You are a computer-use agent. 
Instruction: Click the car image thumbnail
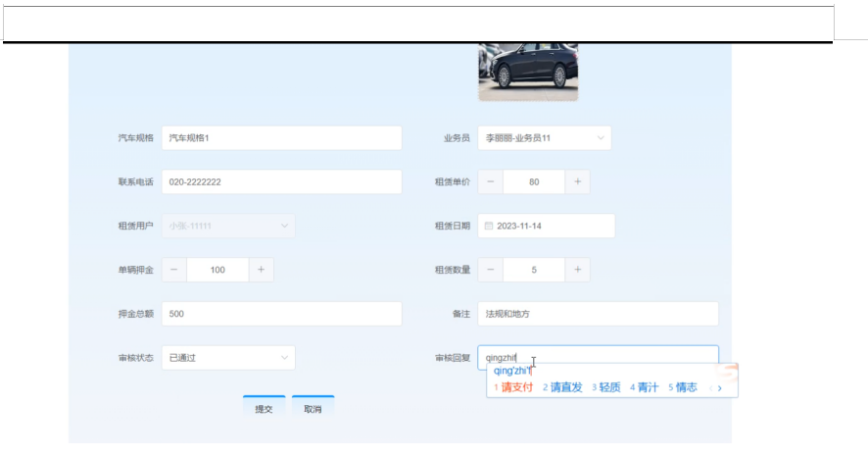click(528, 72)
